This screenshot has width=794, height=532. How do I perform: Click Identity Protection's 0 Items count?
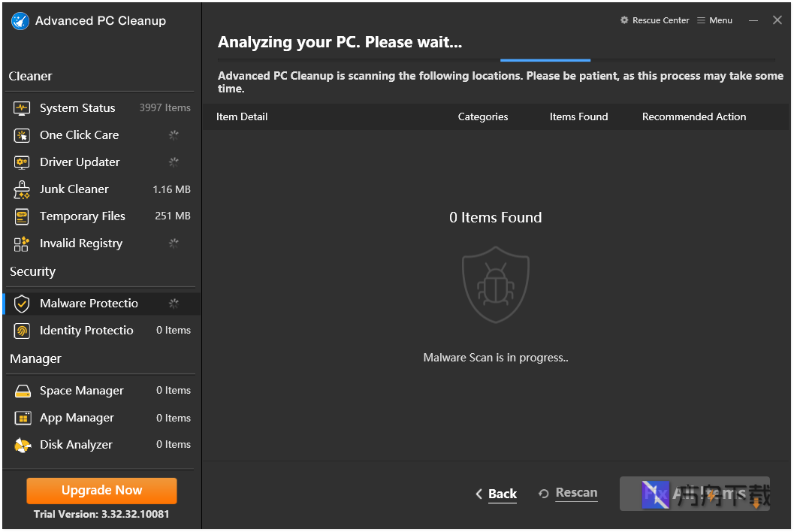[174, 331]
